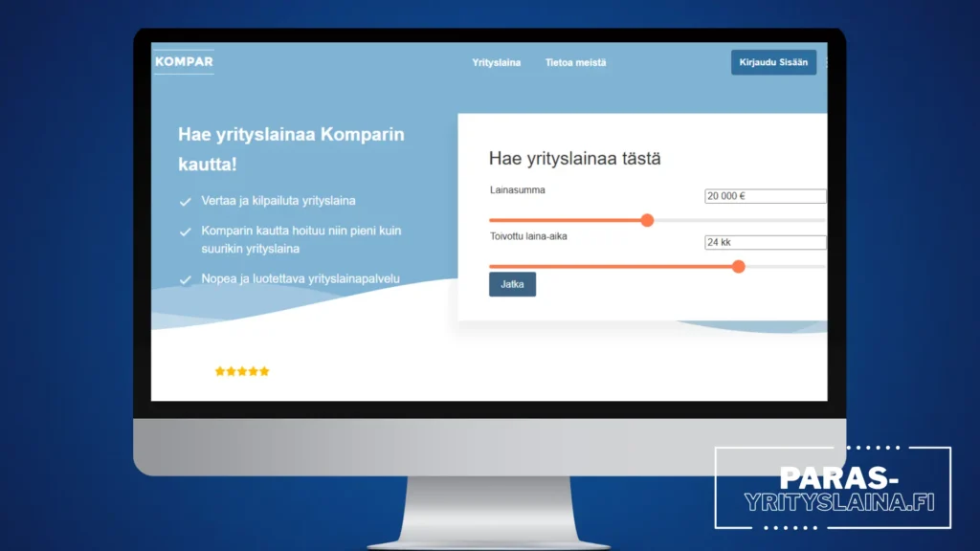Click the Toivottu laina-aika field label

(528, 236)
